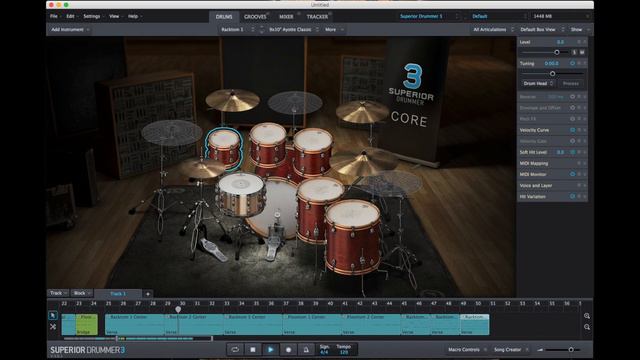Select the highlighted racktom drum
The image size is (640, 360).
click(x=224, y=149)
